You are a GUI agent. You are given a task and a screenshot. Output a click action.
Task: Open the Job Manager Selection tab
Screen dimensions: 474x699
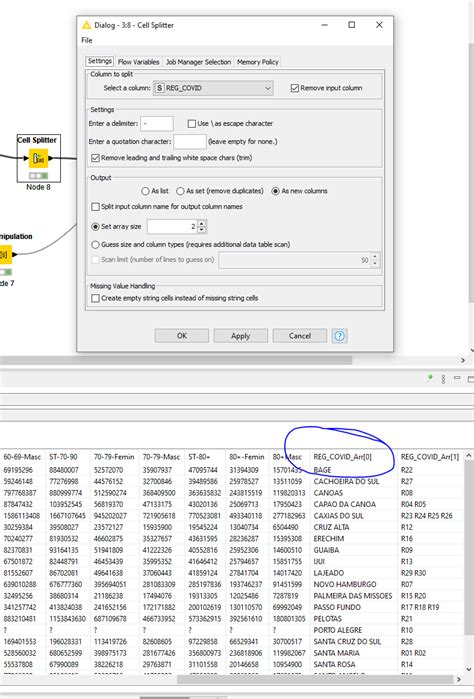coord(198,62)
